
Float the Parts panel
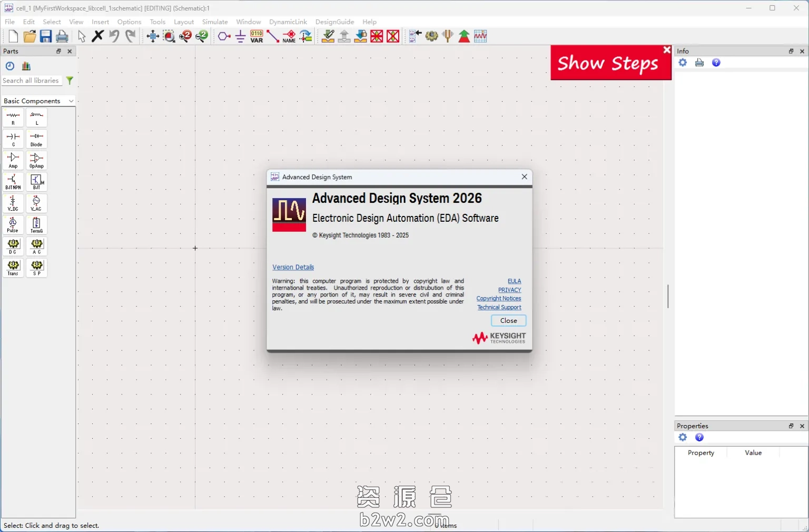click(58, 51)
